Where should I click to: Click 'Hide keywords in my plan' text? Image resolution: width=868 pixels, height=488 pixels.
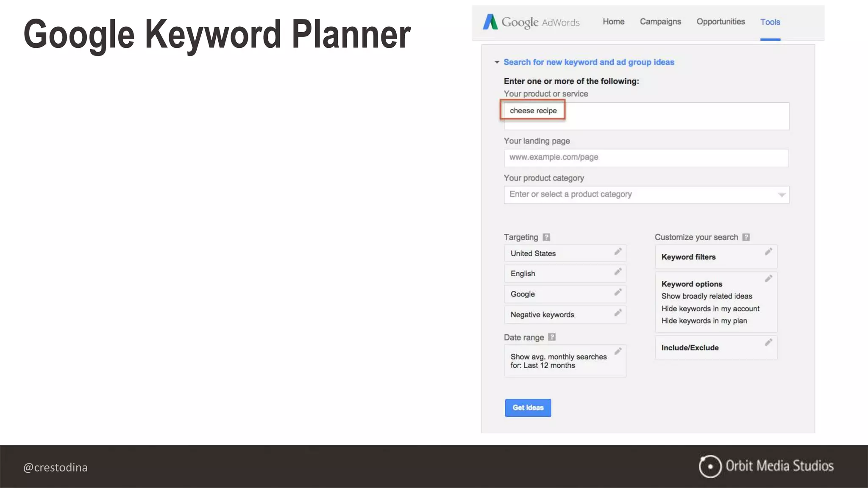704,321
